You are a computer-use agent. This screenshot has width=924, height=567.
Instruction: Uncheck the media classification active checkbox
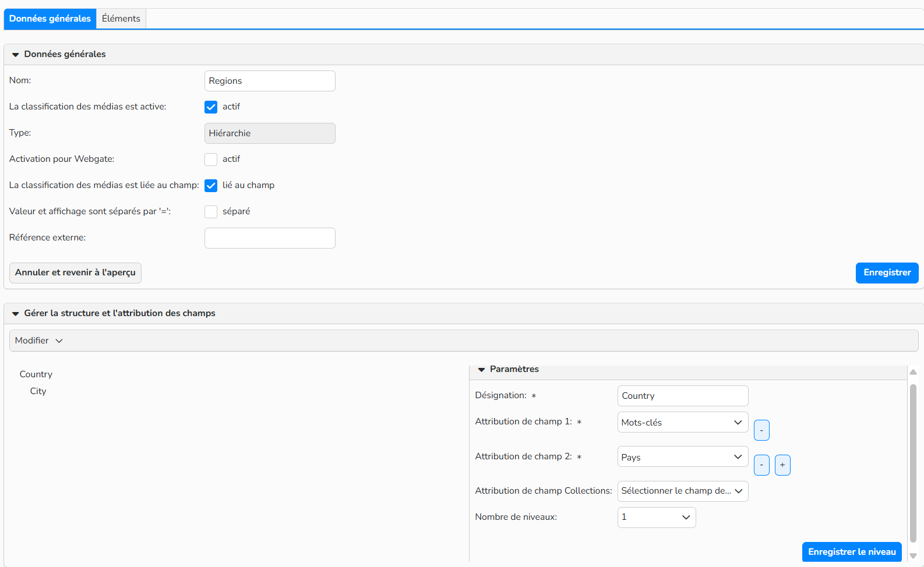click(211, 107)
